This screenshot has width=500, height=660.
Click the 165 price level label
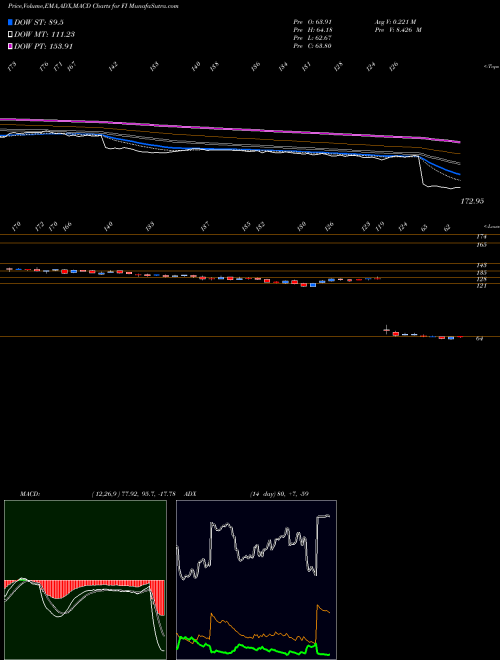tap(481, 245)
